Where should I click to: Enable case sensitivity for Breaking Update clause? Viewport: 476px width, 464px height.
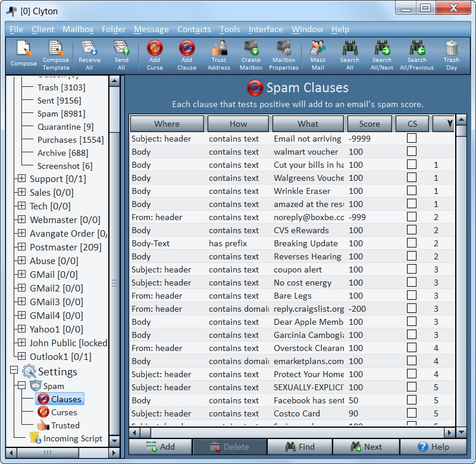point(412,243)
